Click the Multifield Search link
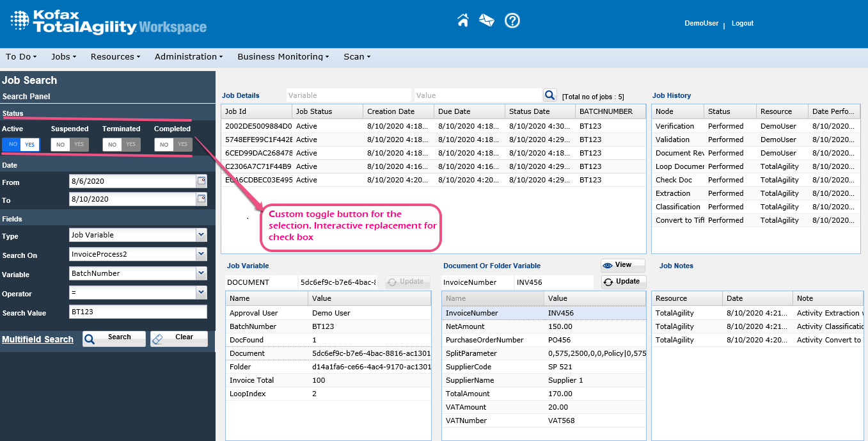 pyautogui.click(x=38, y=339)
